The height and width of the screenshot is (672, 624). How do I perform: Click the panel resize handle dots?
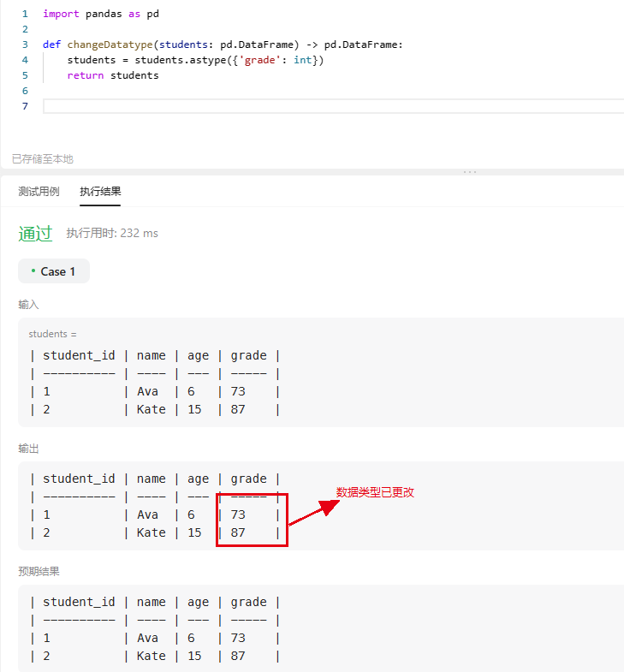pos(470,172)
